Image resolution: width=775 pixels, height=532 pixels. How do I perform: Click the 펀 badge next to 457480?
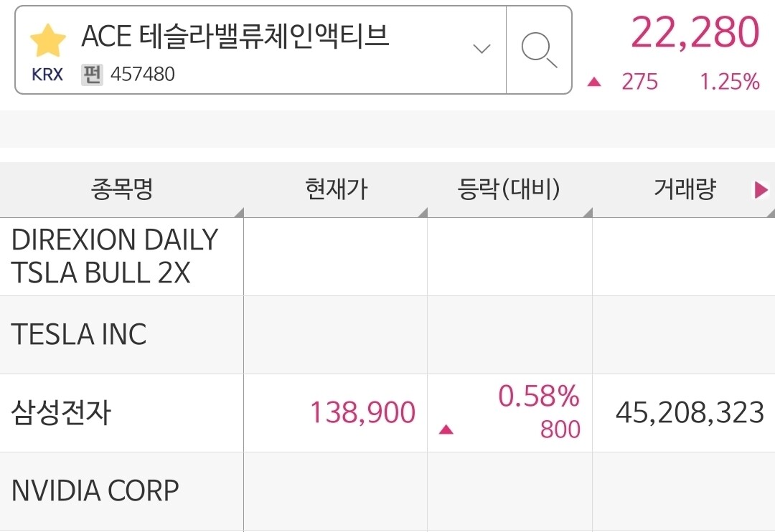click(92, 75)
